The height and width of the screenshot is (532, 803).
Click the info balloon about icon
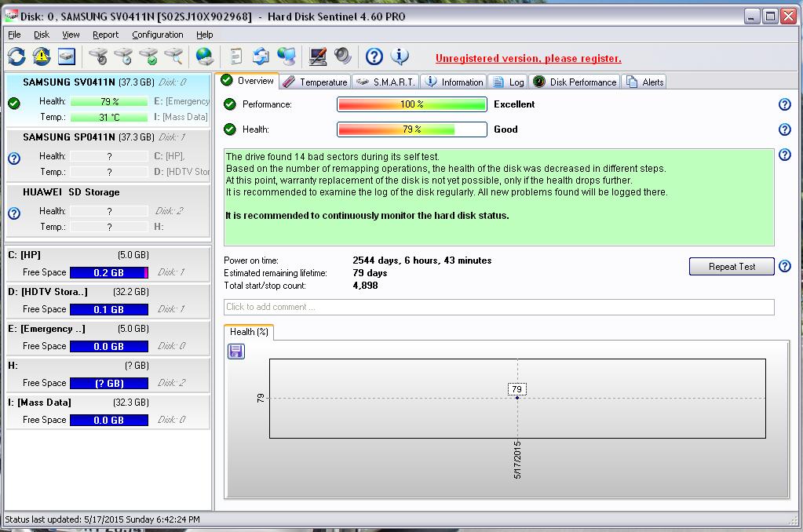click(x=400, y=56)
